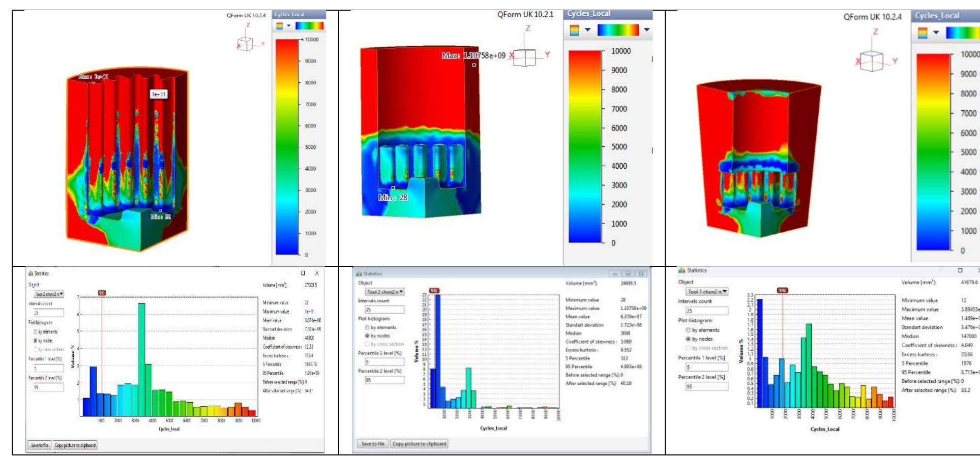980x459 pixels.
Task: Click the 5% percentile marker in Tool 1 chon2 histogram
Action: click(x=782, y=290)
